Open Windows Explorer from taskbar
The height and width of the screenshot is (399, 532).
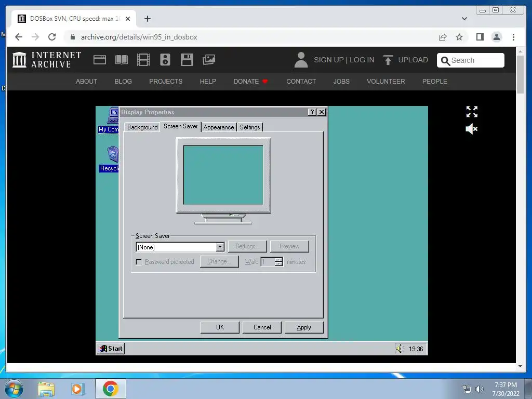[46, 389]
